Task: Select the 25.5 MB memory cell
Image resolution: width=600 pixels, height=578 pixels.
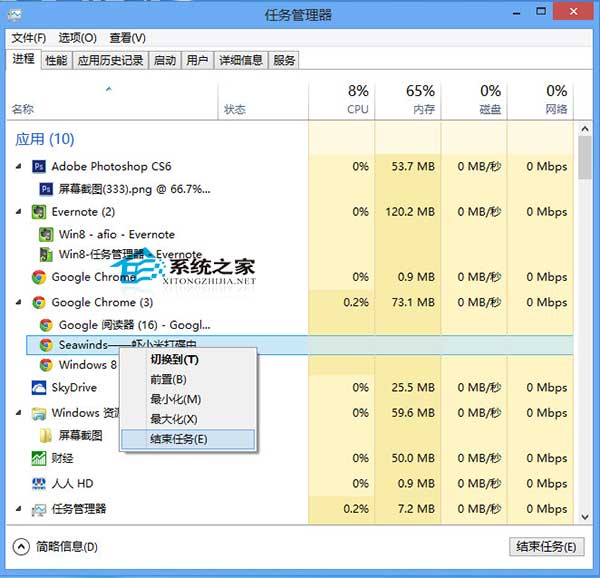Action: coord(413,388)
